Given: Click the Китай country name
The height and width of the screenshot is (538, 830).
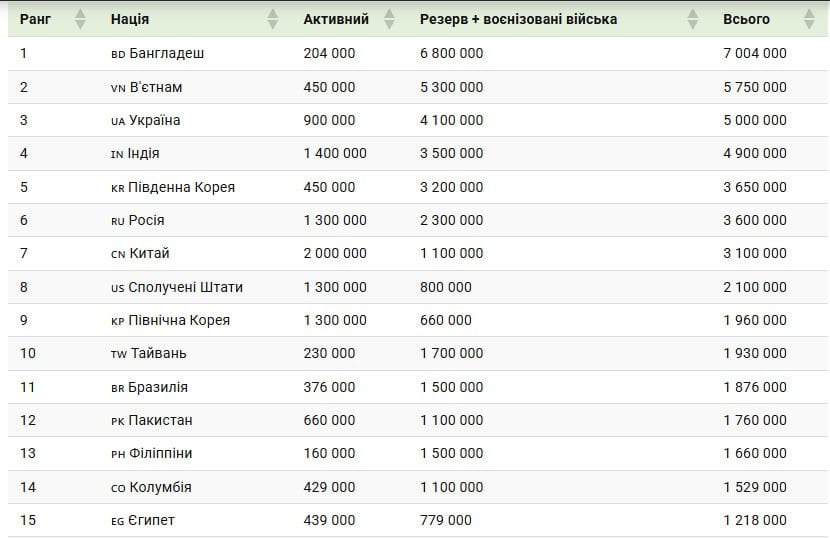Looking at the screenshot, I should [149, 254].
